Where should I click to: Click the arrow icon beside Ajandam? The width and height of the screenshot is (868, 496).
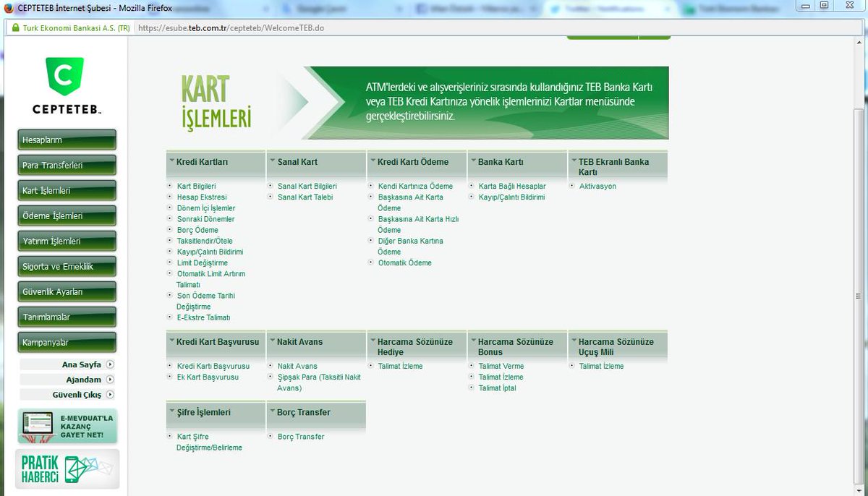(x=110, y=380)
